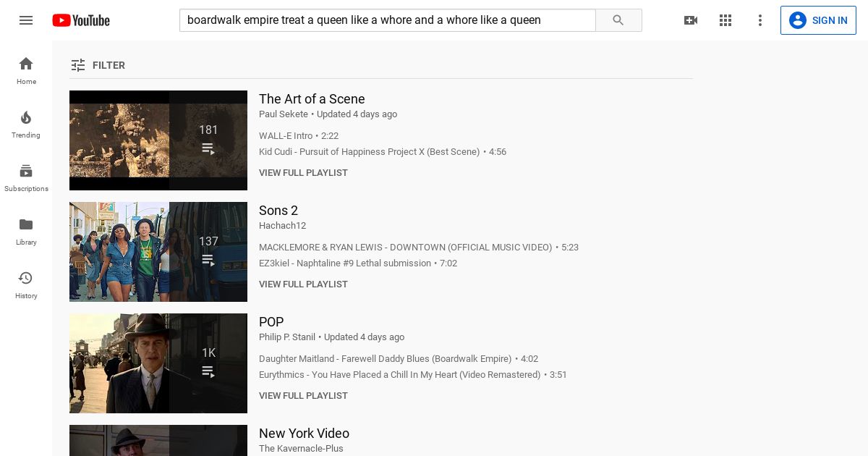Image resolution: width=868 pixels, height=456 pixels.
Task: Click the 181-video playlist queue icon
Action: [208, 148]
